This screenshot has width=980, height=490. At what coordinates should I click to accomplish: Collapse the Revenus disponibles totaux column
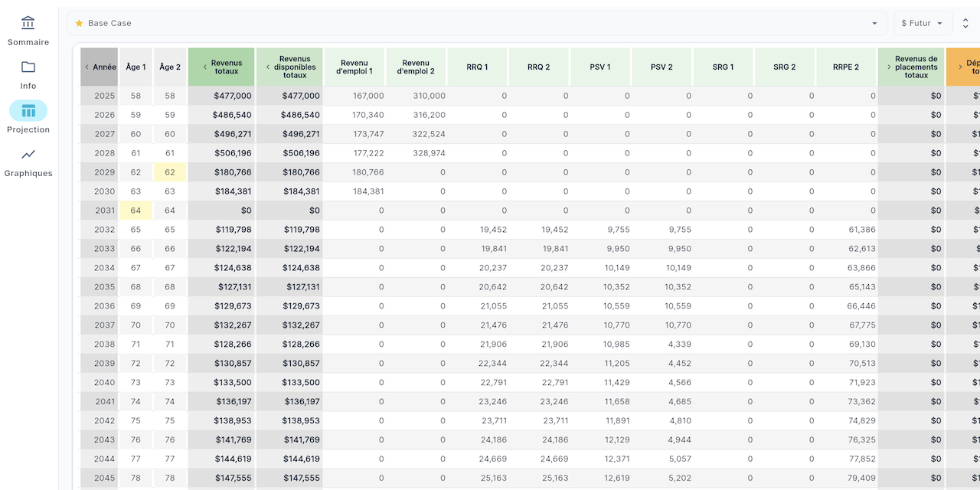pos(268,67)
